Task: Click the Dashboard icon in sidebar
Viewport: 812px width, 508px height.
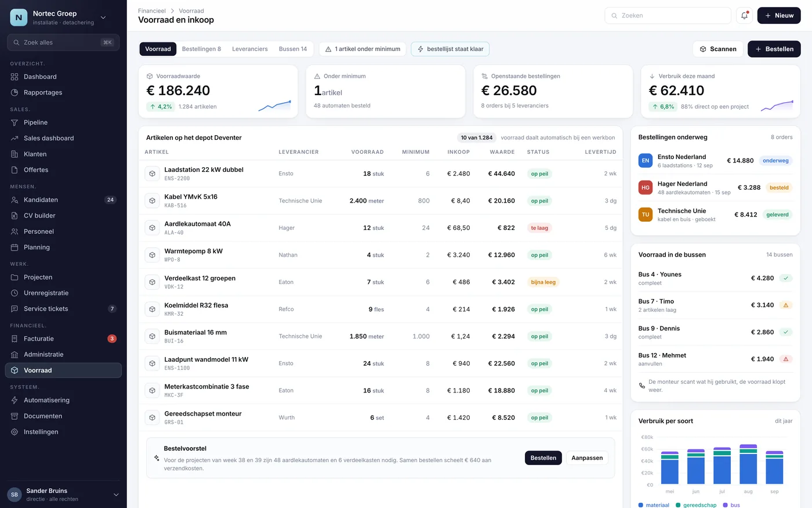Action: (x=14, y=77)
